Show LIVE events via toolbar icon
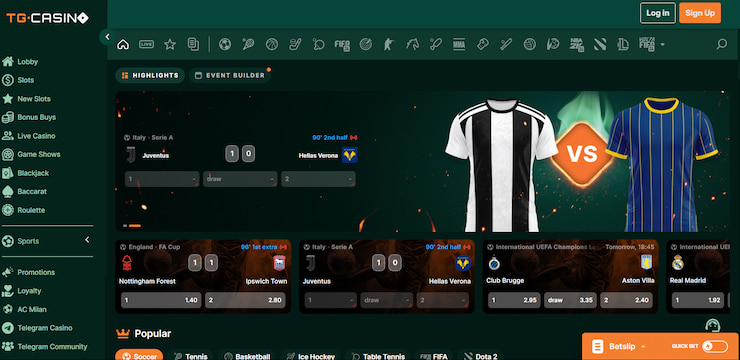This screenshot has height=360, width=740. tap(146, 44)
